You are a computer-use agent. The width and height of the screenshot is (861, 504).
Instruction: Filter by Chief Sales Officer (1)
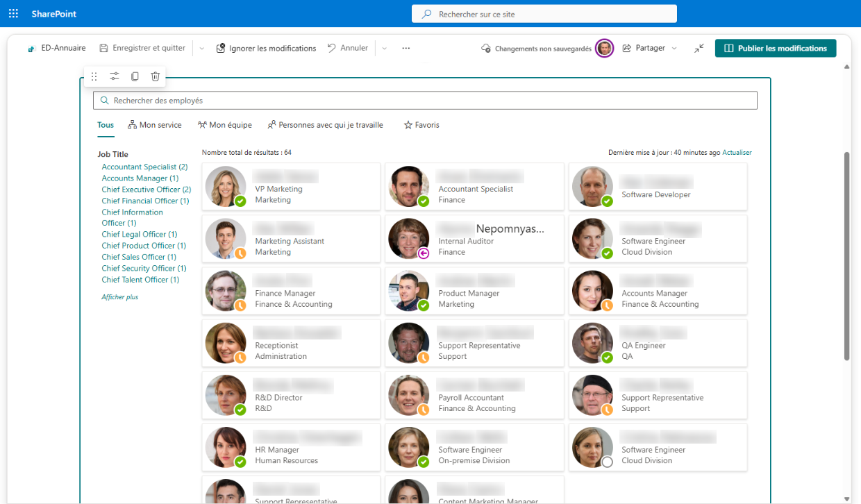coord(140,258)
